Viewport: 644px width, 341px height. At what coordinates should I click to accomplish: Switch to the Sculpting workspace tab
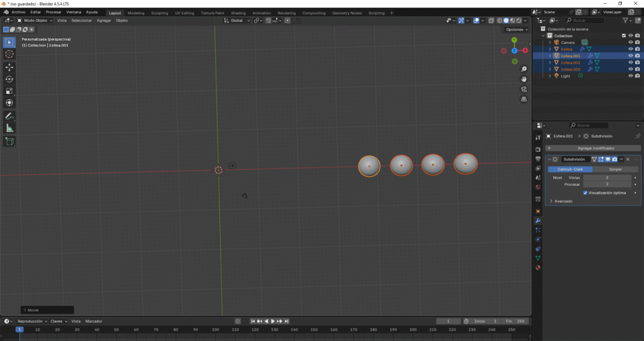160,13
